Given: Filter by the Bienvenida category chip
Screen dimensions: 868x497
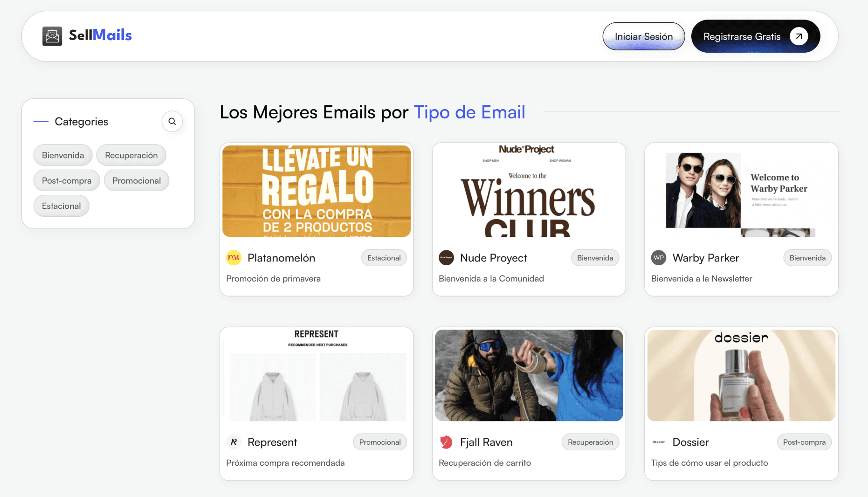Looking at the screenshot, I should [63, 155].
